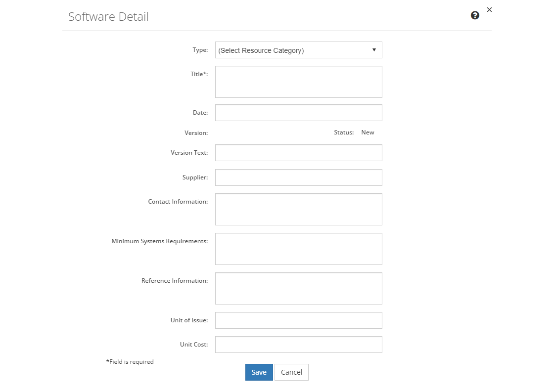
Task: Click the Field is required note
Action: tap(130, 362)
